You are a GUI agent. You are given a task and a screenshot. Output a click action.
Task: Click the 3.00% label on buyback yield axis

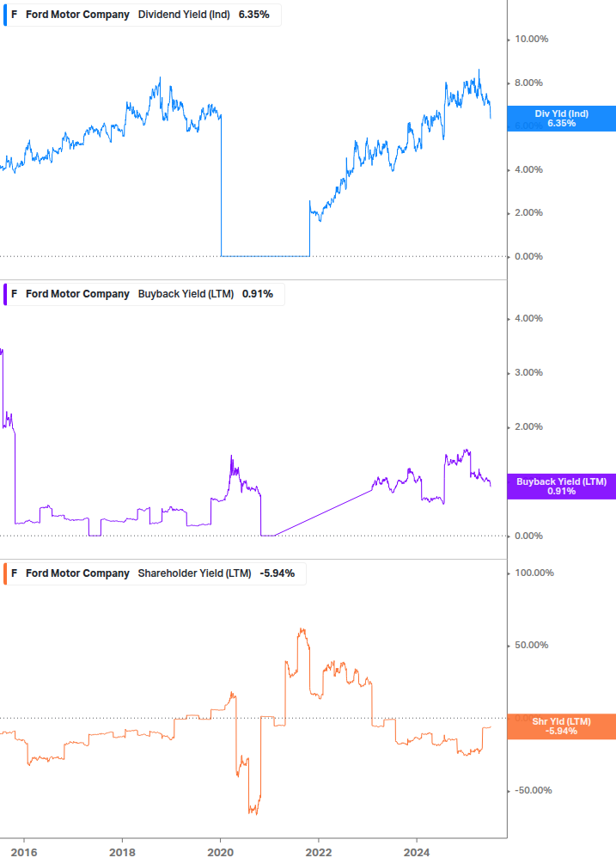pyautogui.click(x=528, y=372)
